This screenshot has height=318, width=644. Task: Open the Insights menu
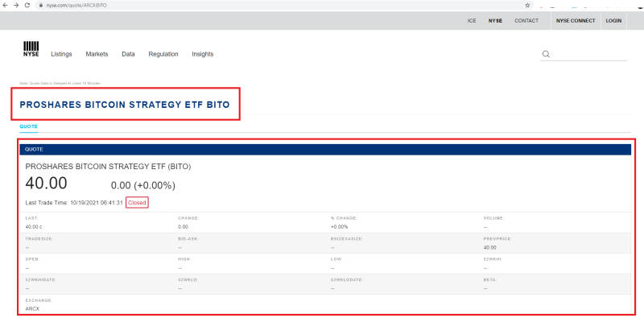pos(203,54)
